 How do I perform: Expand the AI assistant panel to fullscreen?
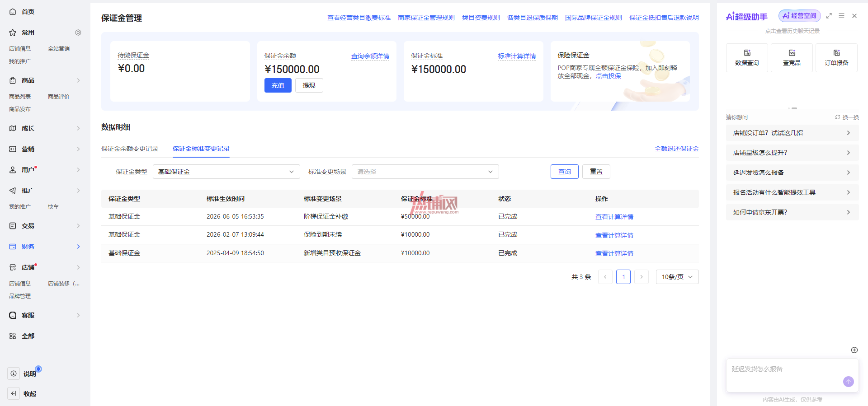click(x=829, y=16)
